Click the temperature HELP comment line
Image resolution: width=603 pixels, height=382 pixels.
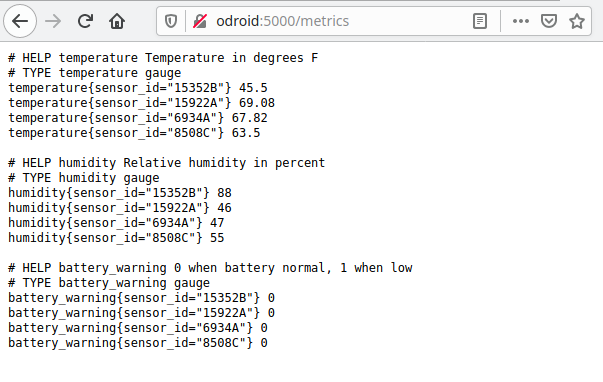tap(163, 58)
